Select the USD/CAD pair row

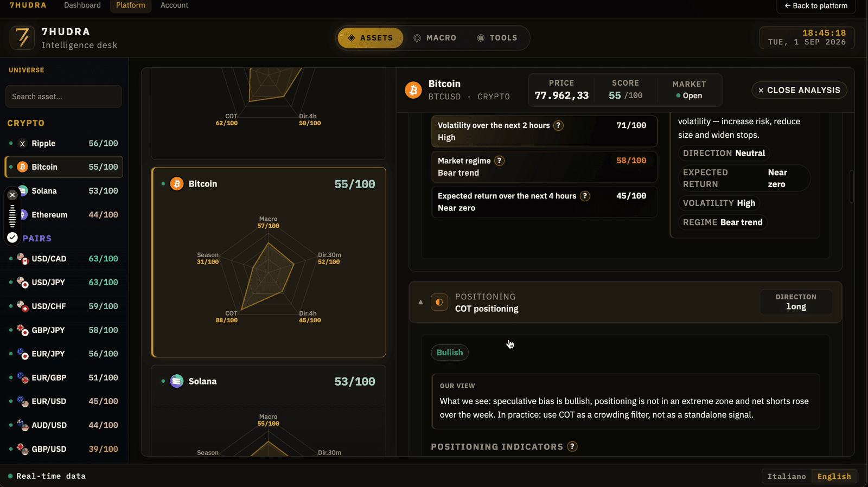pos(64,259)
